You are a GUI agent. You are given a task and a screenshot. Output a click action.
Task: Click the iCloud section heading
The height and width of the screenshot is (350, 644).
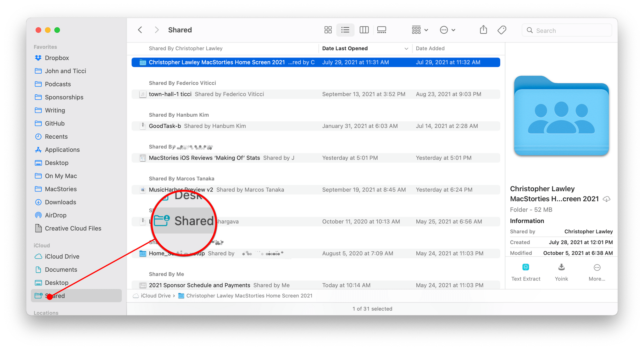(x=42, y=245)
